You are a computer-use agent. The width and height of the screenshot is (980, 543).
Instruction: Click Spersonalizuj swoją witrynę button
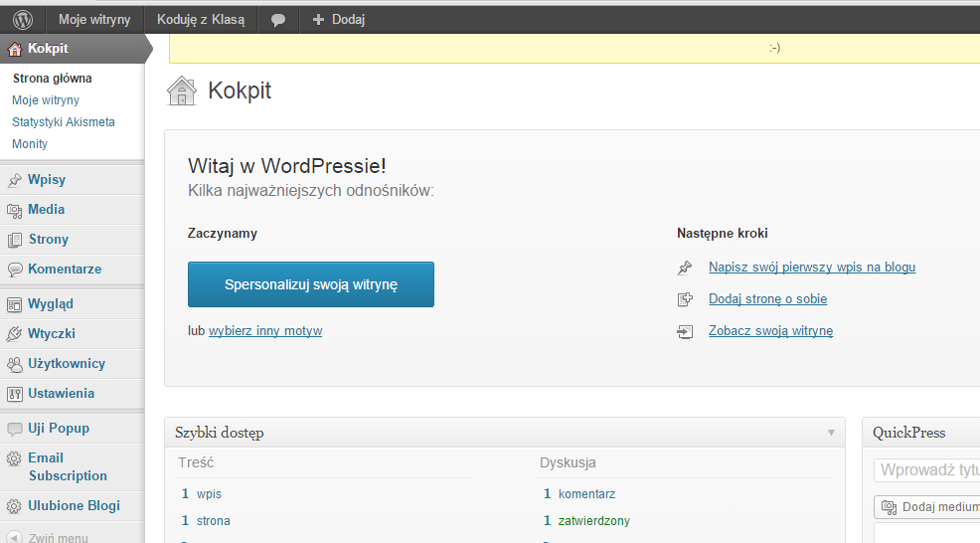pos(311,284)
